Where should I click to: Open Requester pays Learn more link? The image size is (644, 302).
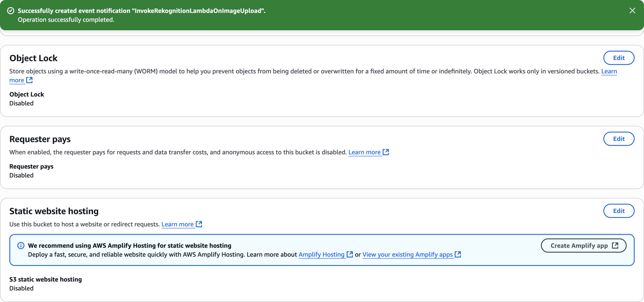click(364, 152)
